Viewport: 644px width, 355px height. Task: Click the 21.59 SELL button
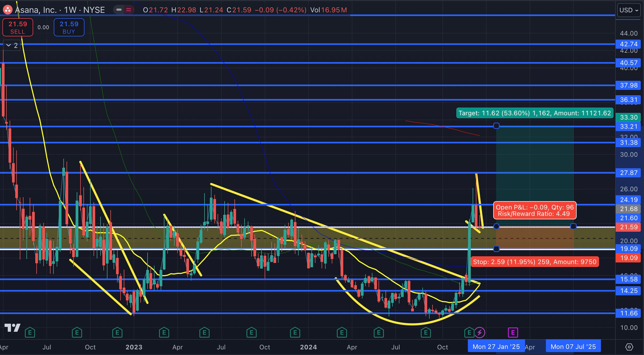[x=18, y=27]
